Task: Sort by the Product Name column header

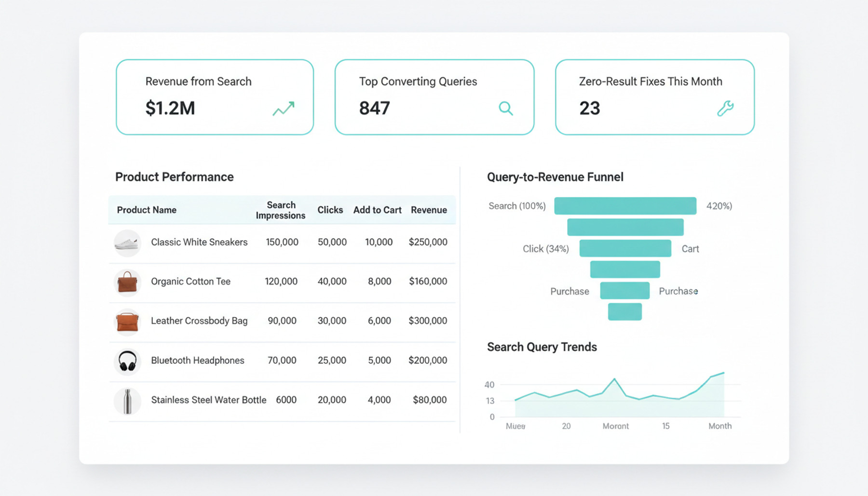Action: [x=147, y=210]
